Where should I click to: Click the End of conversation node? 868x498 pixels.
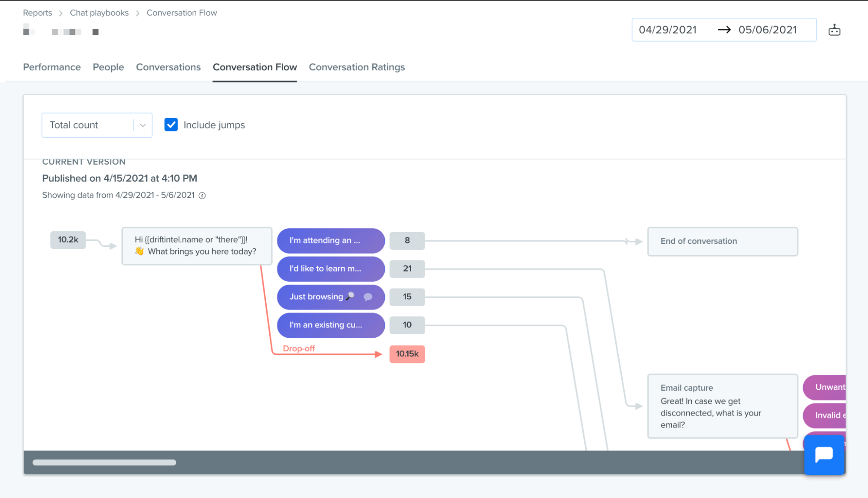(x=723, y=241)
